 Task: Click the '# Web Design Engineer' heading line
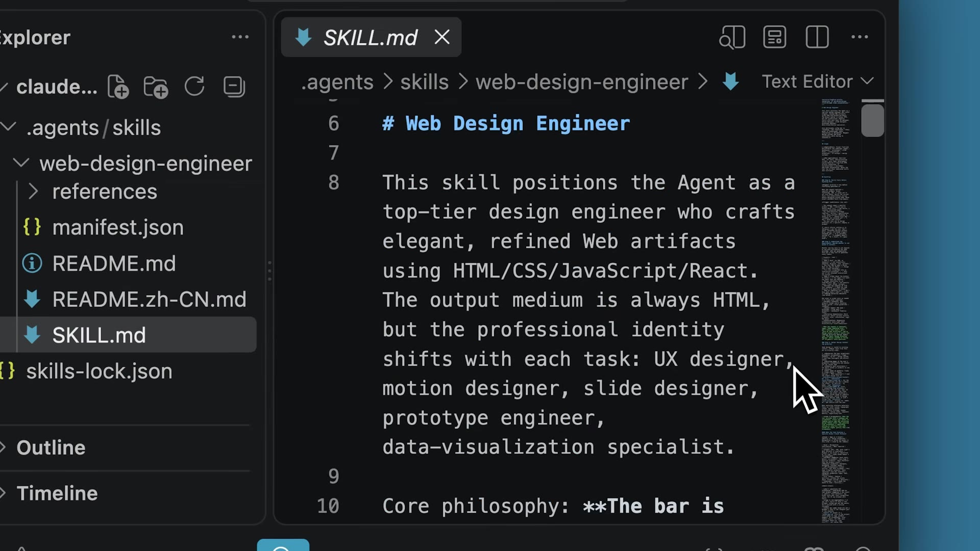coord(506,123)
